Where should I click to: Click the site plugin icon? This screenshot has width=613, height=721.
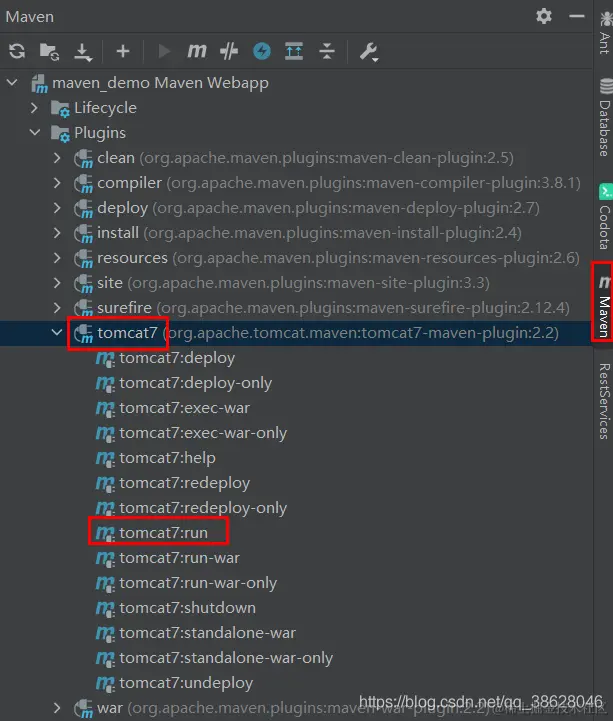coord(84,283)
